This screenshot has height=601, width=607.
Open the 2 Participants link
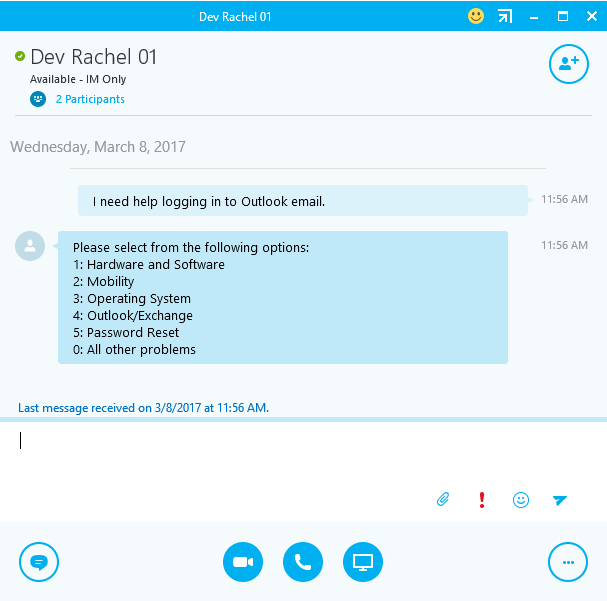click(x=90, y=99)
